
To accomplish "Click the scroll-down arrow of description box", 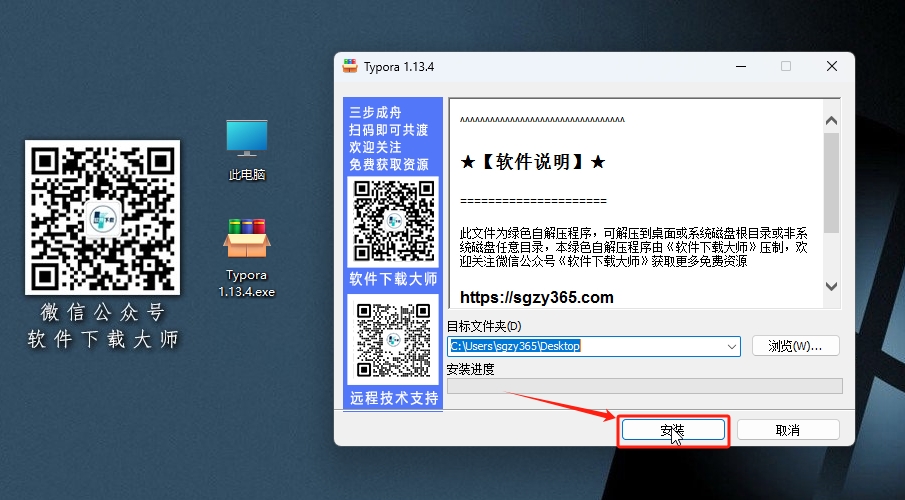I will pyautogui.click(x=831, y=286).
